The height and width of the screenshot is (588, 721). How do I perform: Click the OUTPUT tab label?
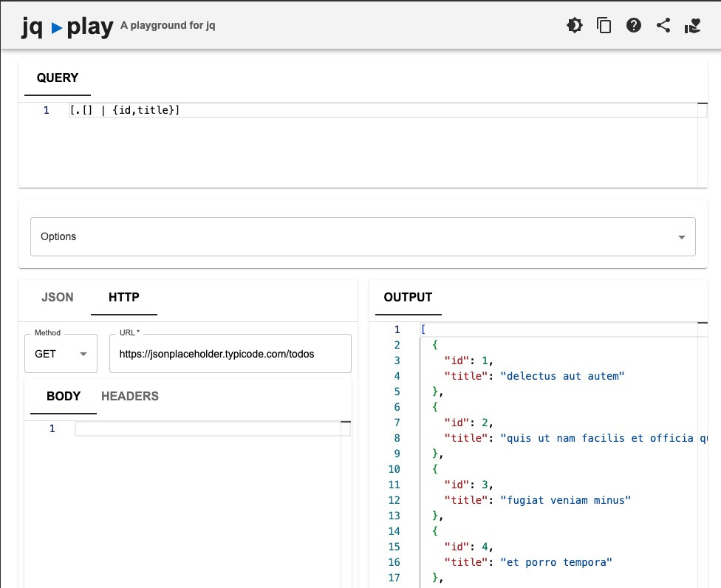[408, 297]
